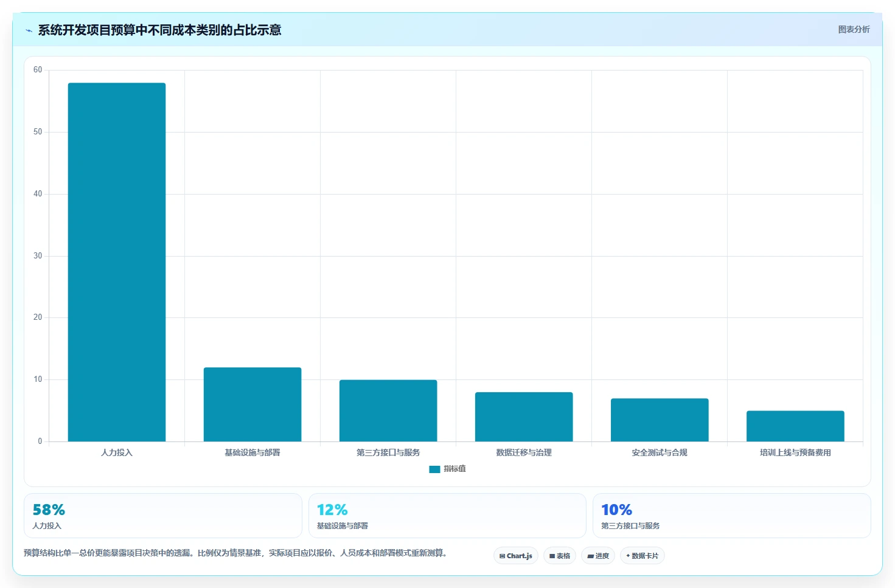The width and height of the screenshot is (895, 588).
Task: Click the Chart.js tag icon
Action: click(502, 556)
